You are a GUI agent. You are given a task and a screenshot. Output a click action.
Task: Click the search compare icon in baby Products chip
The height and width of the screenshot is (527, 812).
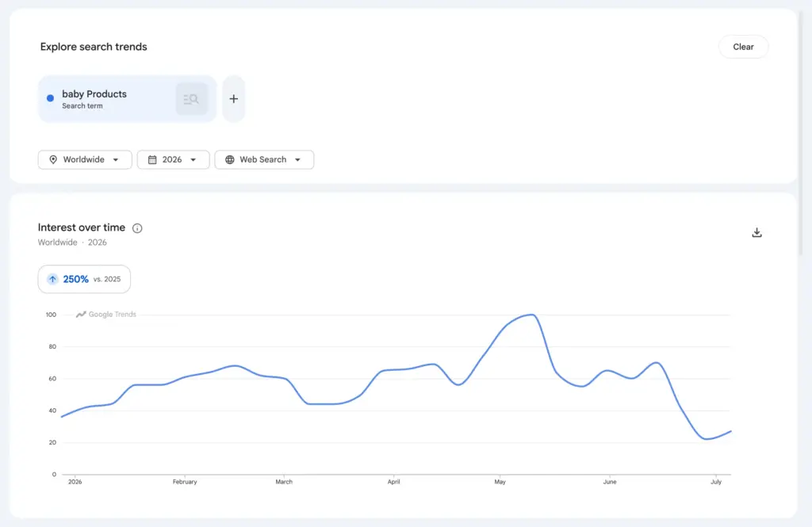(x=192, y=99)
